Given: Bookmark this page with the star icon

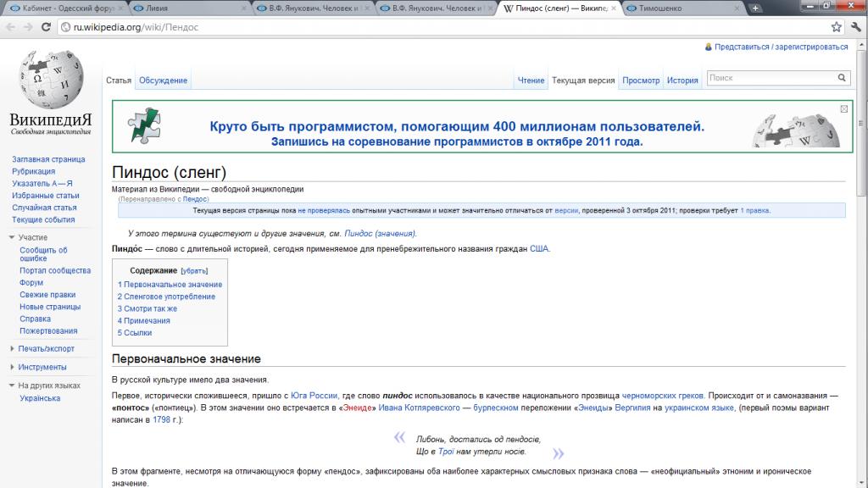Looking at the screenshot, I should click(x=836, y=27).
